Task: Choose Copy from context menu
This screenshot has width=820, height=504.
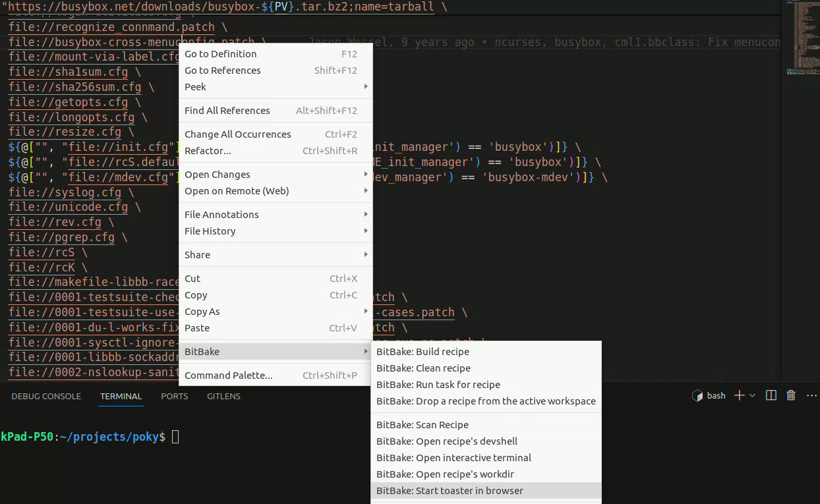Action: pos(276,295)
